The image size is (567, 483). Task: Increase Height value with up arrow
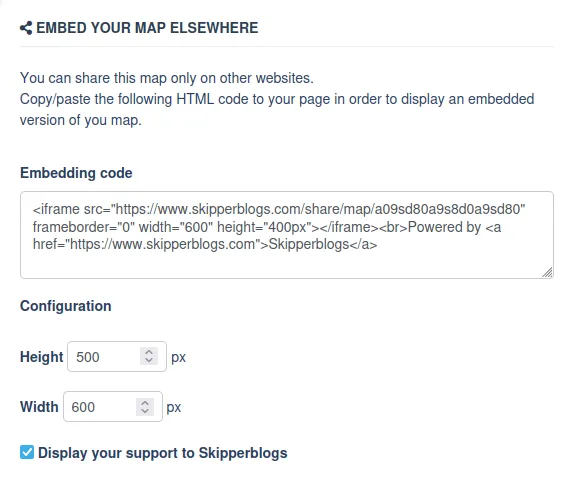click(x=149, y=352)
